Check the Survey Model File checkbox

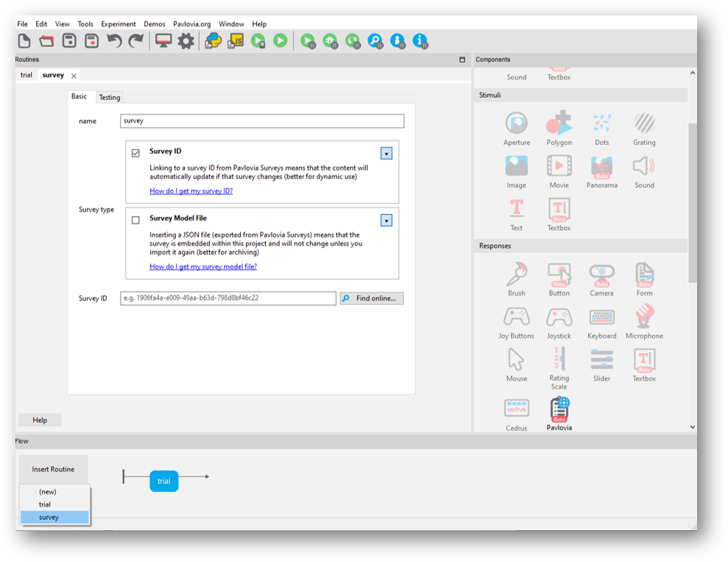[135, 219]
